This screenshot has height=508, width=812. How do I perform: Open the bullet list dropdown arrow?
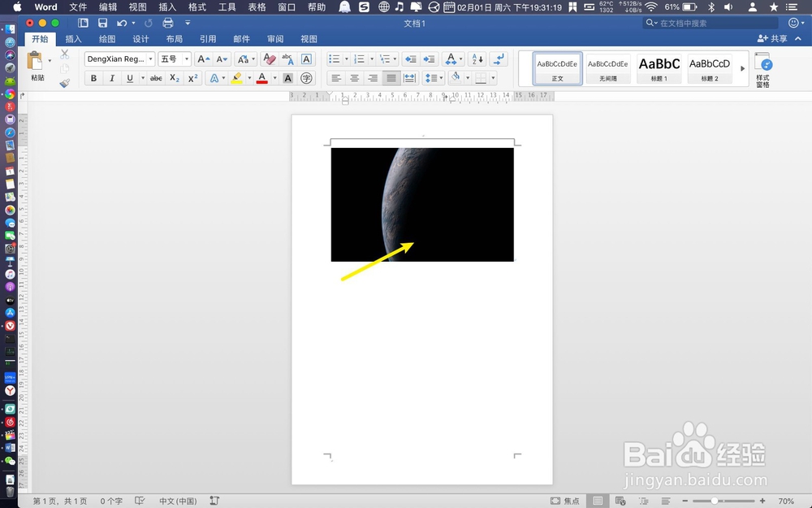pyautogui.click(x=347, y=59)
